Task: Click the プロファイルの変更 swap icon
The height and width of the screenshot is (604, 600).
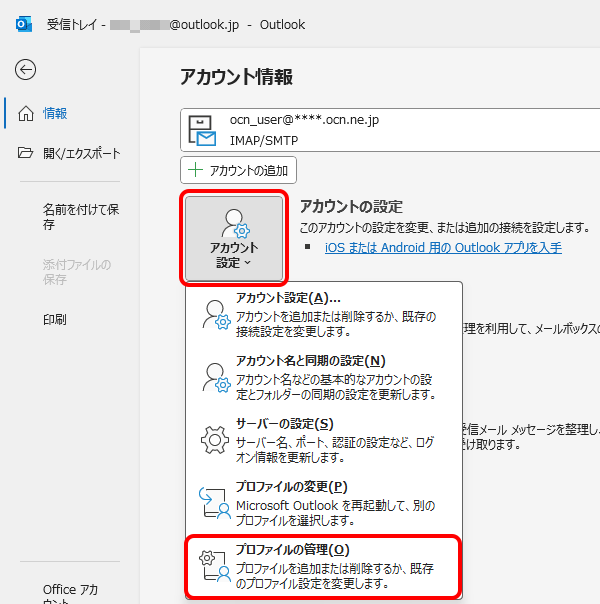Action: (x=216, y=502)
